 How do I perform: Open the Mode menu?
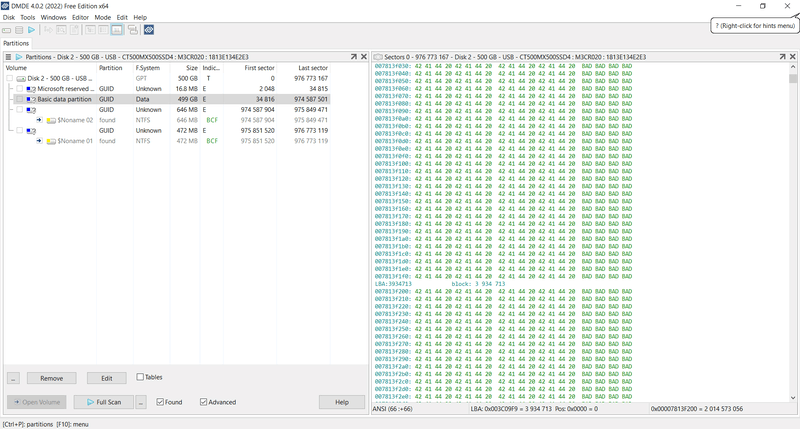tap(103, 17)
